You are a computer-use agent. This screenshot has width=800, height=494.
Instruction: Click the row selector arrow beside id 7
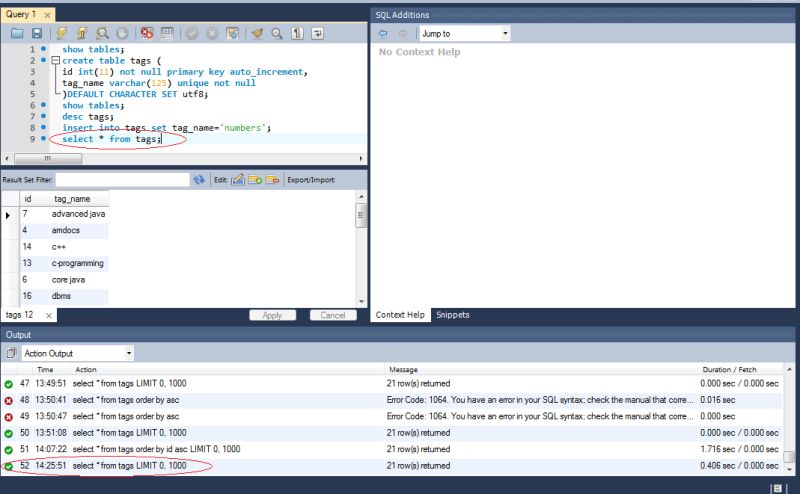point(8,215)
